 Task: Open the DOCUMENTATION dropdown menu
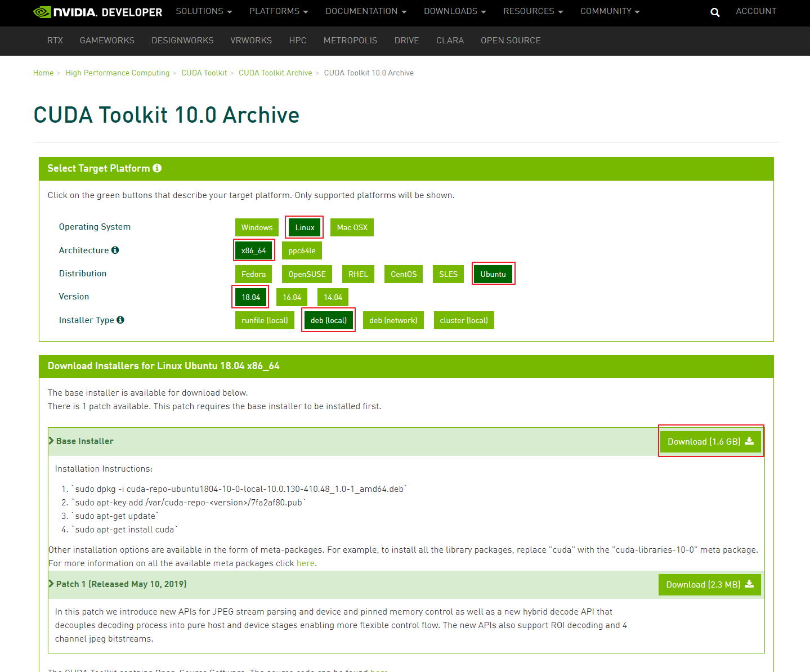tap(366, 11)
